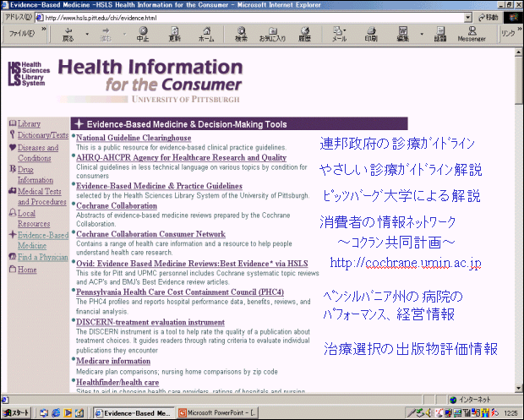Screen dimensions: 524x420
Task: Launch Messenger from the toolbar
Action: 471,34
